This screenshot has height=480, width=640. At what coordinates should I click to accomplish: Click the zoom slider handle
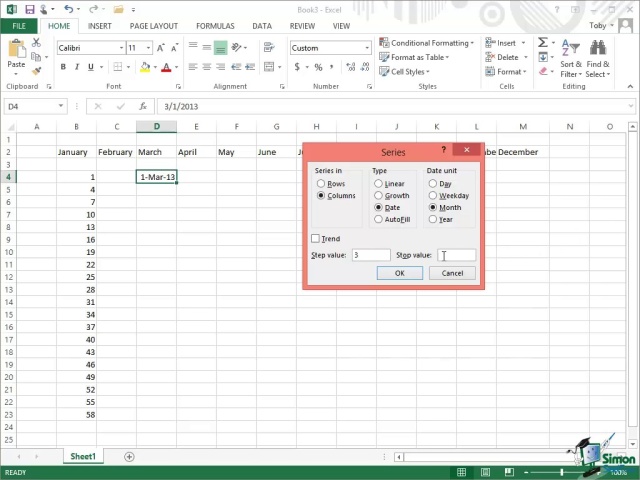(562, 472)
